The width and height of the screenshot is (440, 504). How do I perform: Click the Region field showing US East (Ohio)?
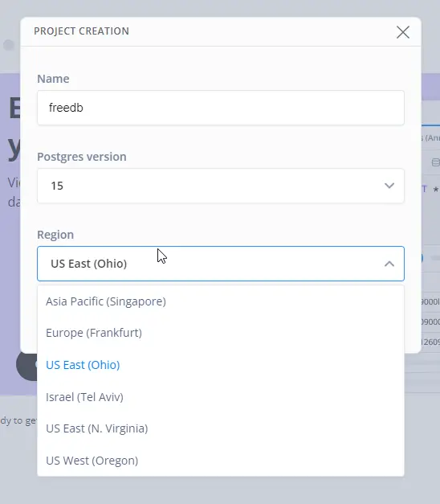[221, 264]
